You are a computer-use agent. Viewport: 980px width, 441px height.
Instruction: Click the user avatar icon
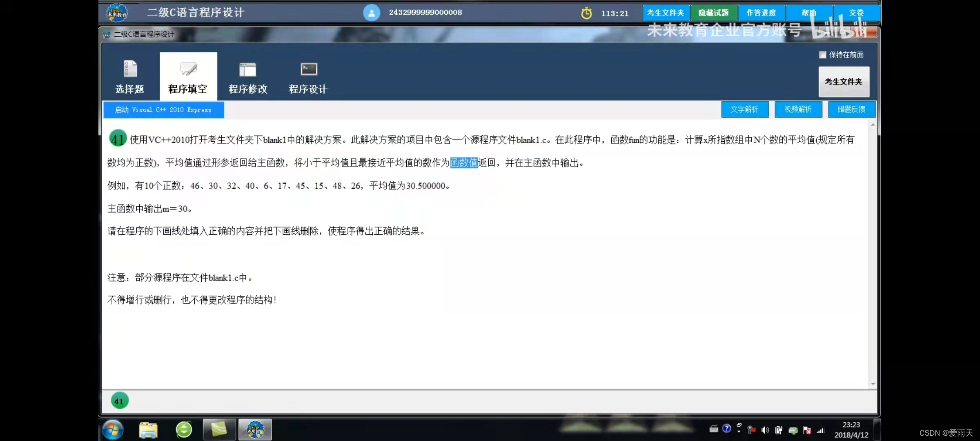372,13
